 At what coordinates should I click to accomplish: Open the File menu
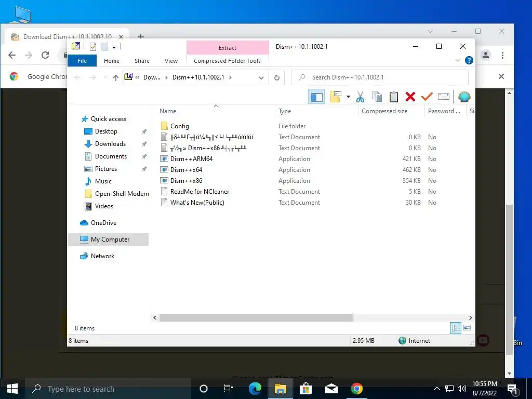point(82,61)
